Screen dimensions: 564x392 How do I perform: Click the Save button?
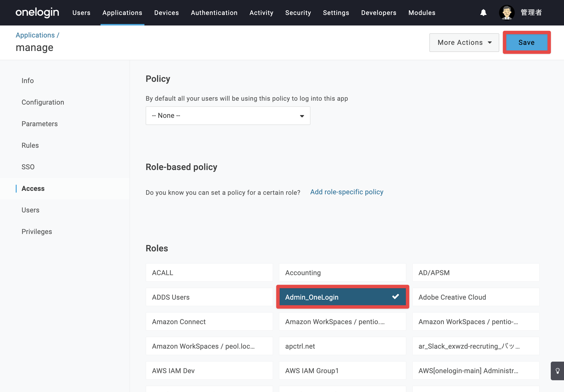pyautogui.click(x=526, y=42)
